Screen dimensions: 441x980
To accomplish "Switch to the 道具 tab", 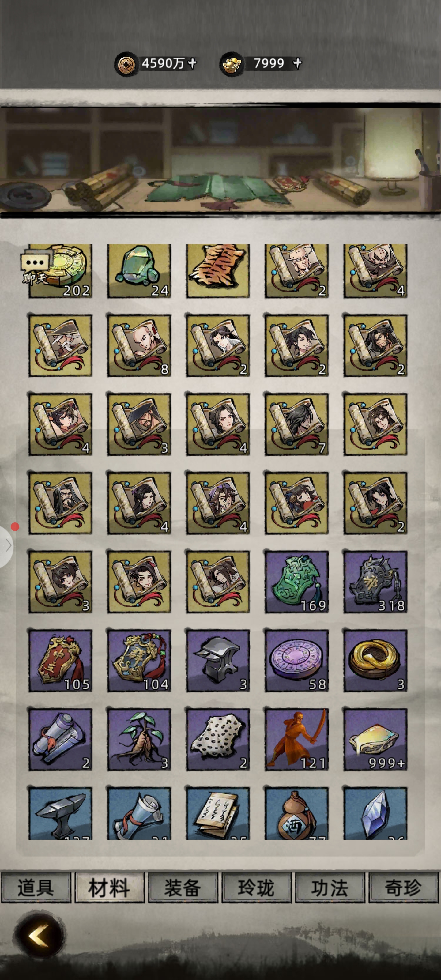I will point(36,888).
